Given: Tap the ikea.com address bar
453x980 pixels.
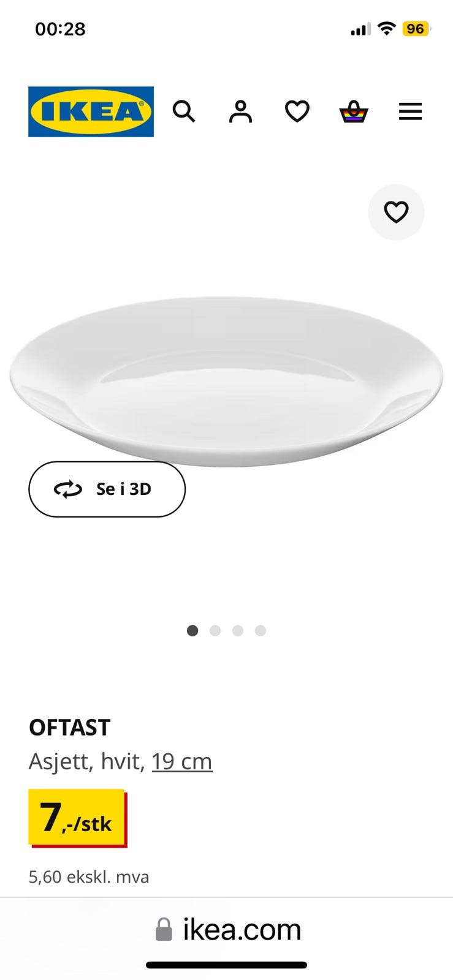Looking at the screenshot, I should click(x=226, y=930).
